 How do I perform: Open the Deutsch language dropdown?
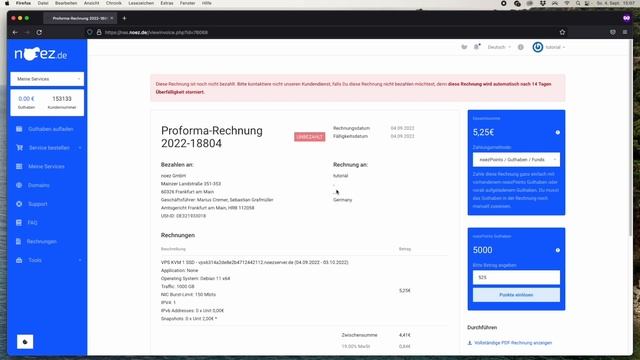pyautogui.click(x=499, y=47)
